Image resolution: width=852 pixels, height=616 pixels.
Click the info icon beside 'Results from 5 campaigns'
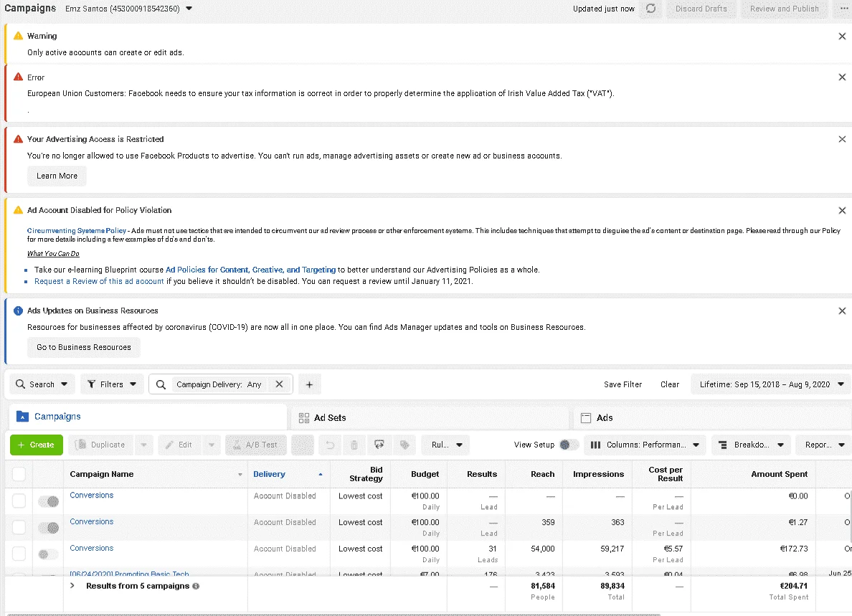point(197,586)
